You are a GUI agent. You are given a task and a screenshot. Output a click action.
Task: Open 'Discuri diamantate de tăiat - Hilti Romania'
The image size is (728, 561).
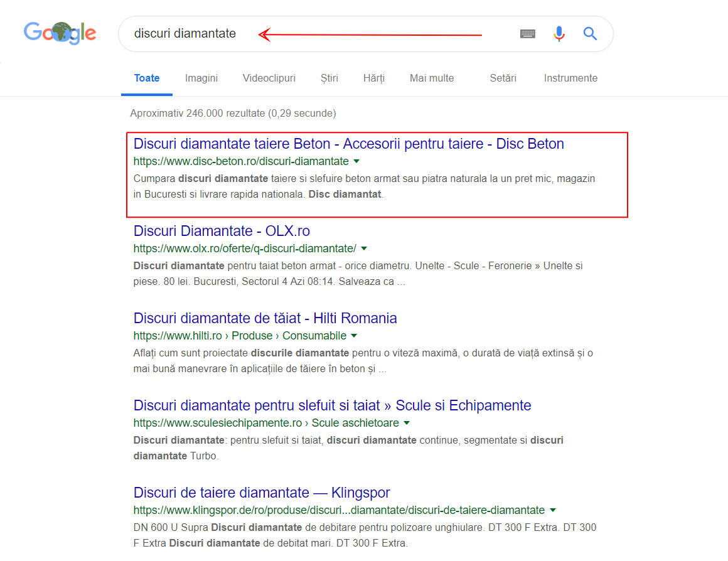pyautogui.click(x=265, y=318)
